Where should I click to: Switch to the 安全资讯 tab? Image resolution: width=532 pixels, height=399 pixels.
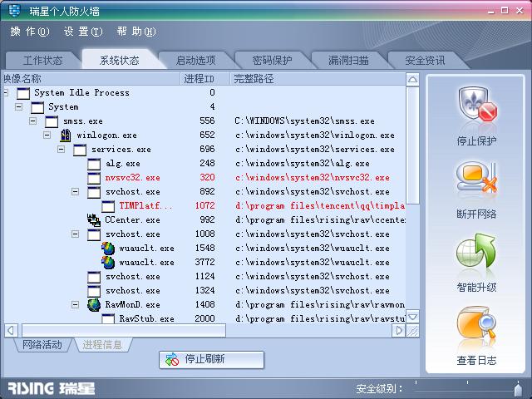click(x=425, y=61)
